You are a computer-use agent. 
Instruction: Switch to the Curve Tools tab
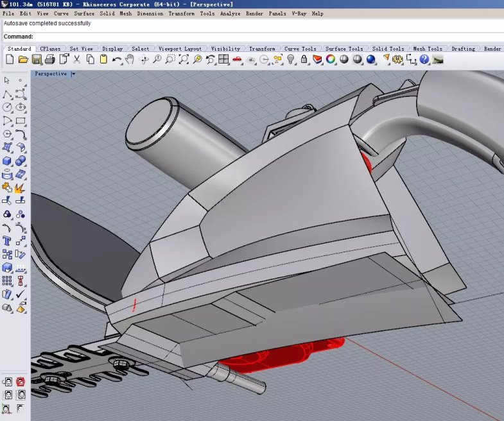coord(300,49)
